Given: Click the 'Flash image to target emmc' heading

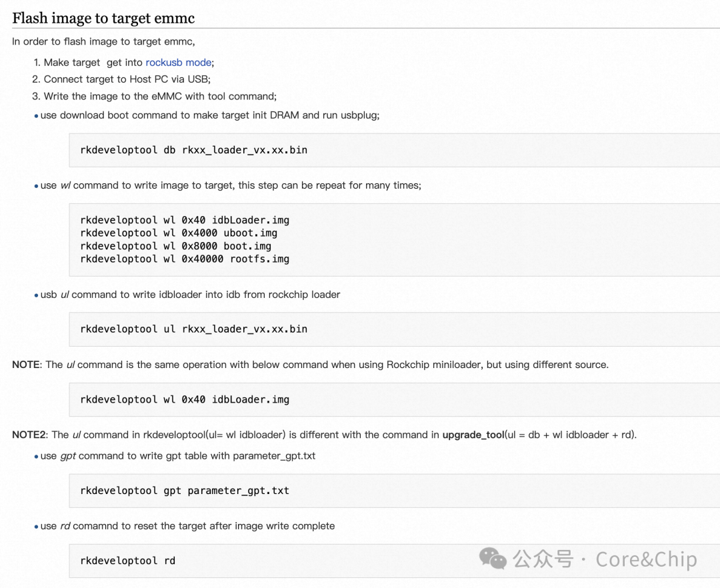Looking at the screenshot, I should (103, 18).
